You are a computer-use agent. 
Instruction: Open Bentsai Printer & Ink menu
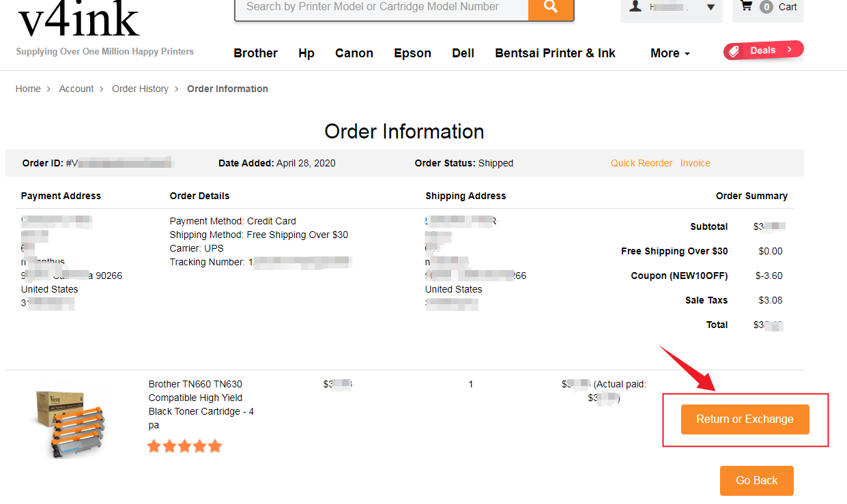(x=555, y=53)
